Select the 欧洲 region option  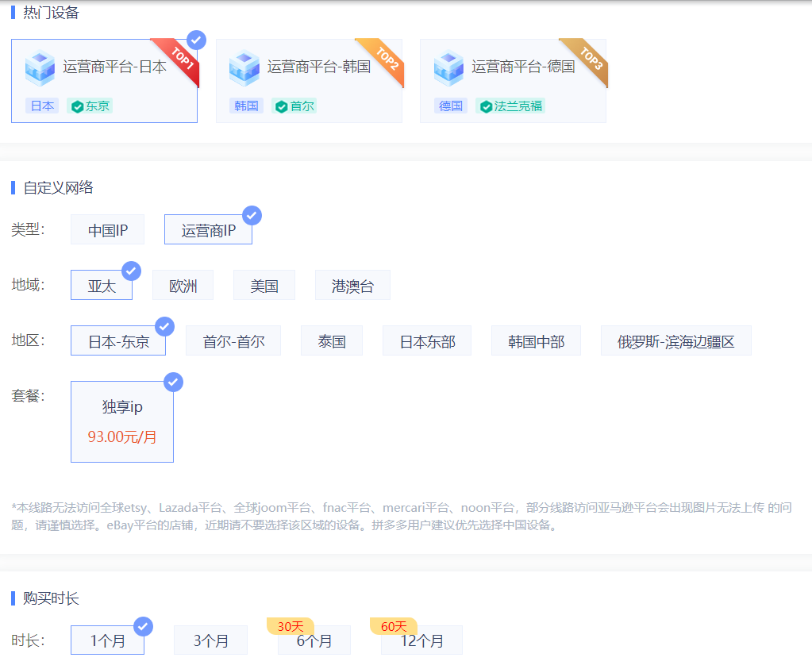183,286
